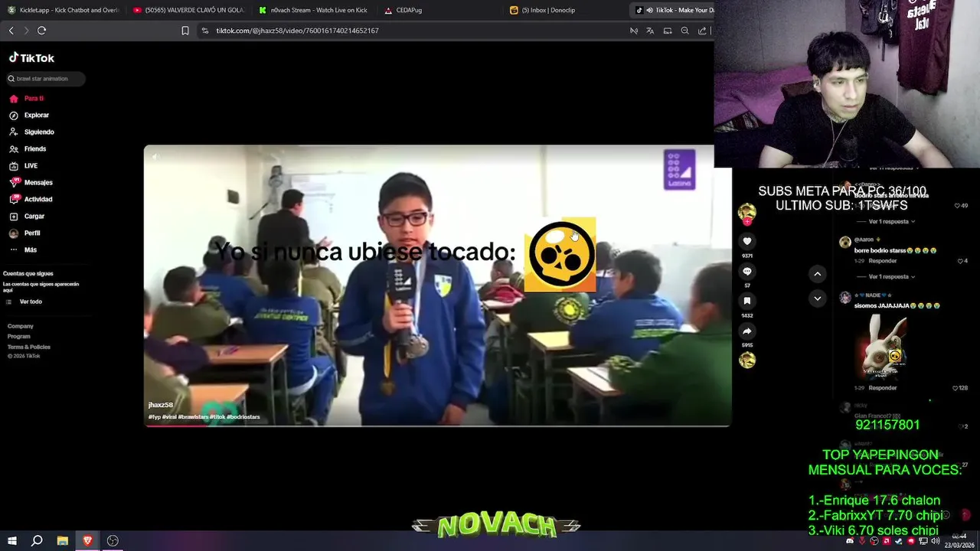
Task: Open rabbit image in NADIE's comment
Action: click(x=882, y=347)
